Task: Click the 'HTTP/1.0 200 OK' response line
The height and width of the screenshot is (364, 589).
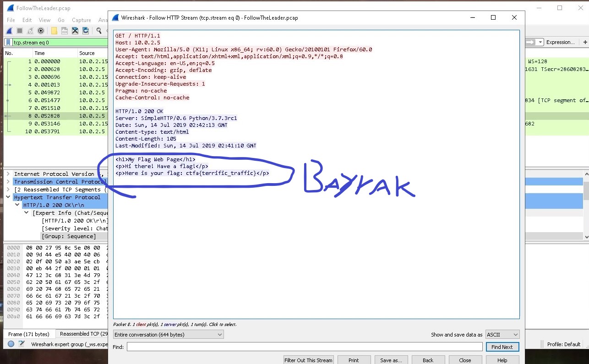Action: coord(139,111)
